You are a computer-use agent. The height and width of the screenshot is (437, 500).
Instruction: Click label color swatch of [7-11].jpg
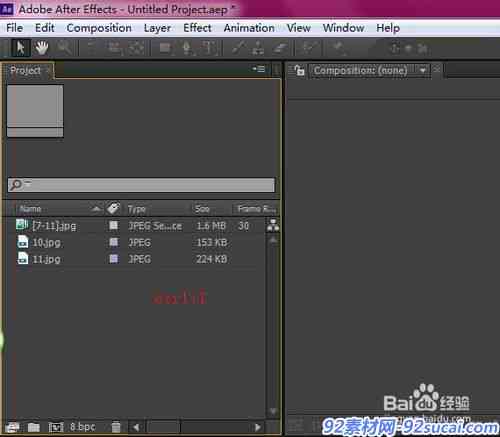(x=113, y=226)
